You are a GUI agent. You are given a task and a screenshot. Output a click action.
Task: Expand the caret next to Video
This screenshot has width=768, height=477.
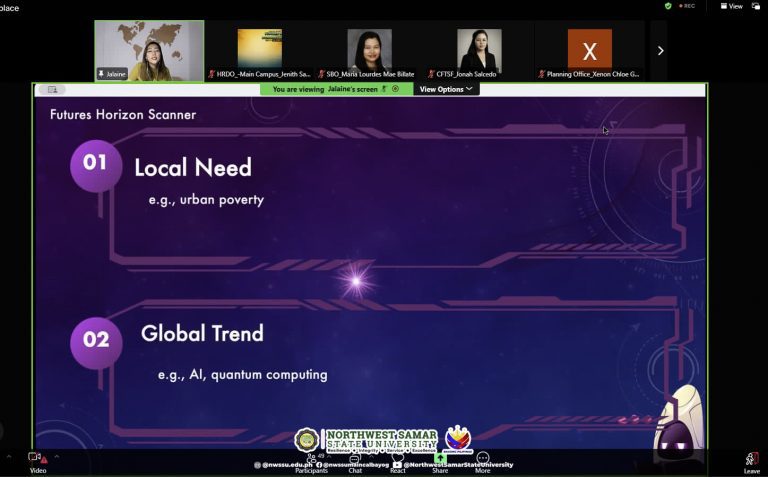point(57,457)
